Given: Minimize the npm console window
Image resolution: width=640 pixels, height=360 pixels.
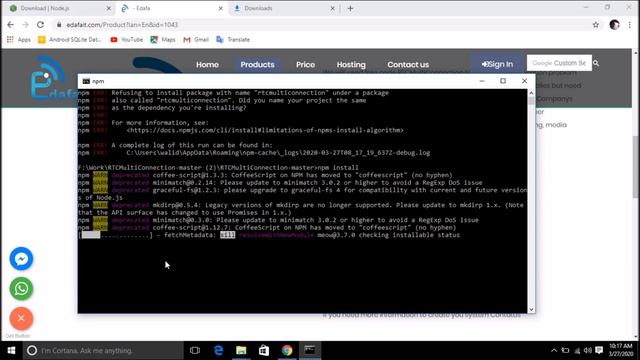Looking at the screenshot, I should (x=482, y=81).
